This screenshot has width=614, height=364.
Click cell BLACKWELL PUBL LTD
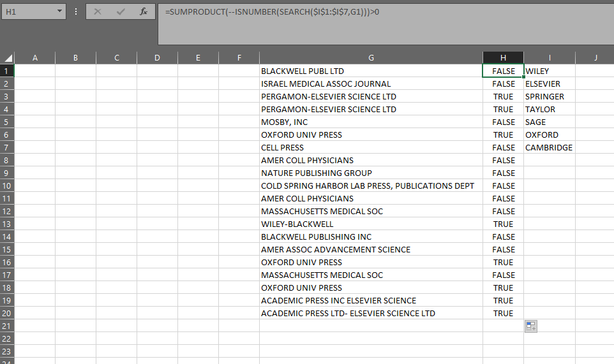pyautogui.click(x=371, y=71)
